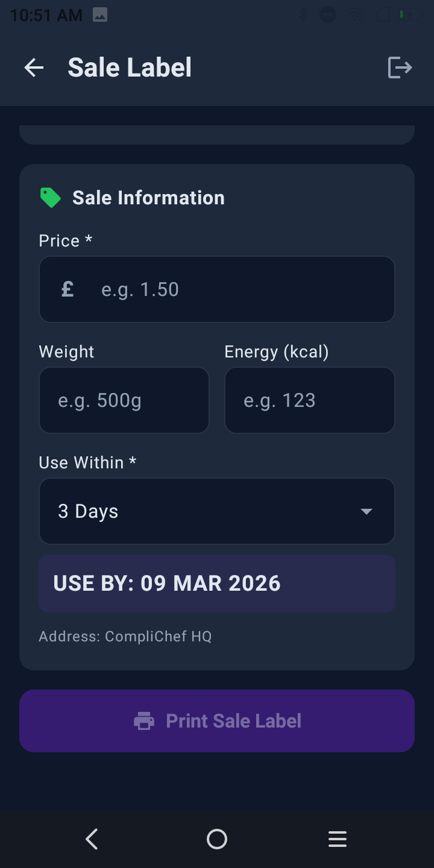Screen dimensions: 434x868
Task: Focus the Weight input field
Action: [124, 400]
